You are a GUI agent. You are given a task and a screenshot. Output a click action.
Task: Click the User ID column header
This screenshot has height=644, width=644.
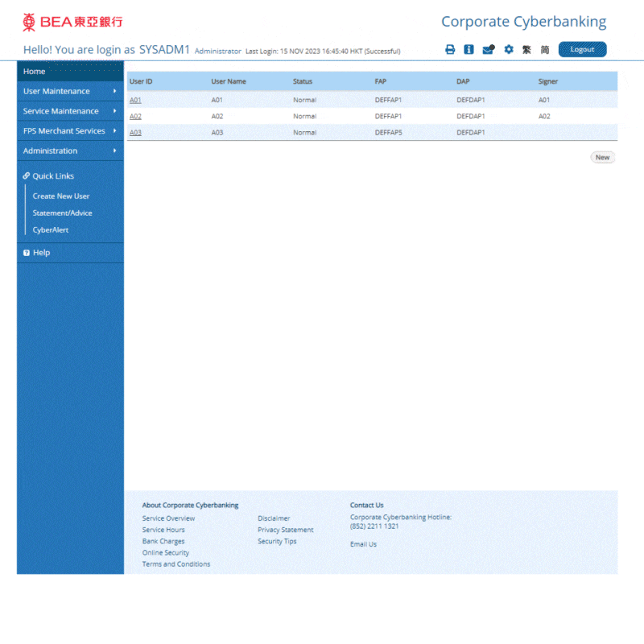141,81
